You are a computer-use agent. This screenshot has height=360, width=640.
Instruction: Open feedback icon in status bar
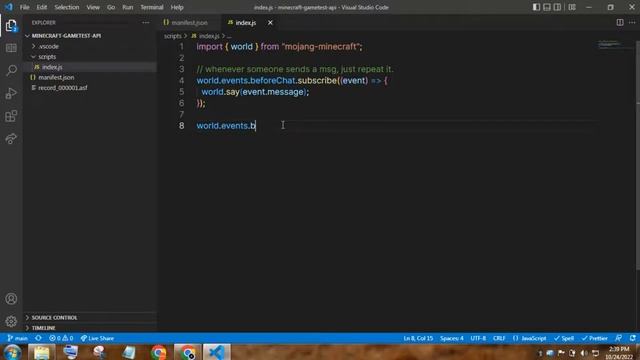click(x=619, y=338)
